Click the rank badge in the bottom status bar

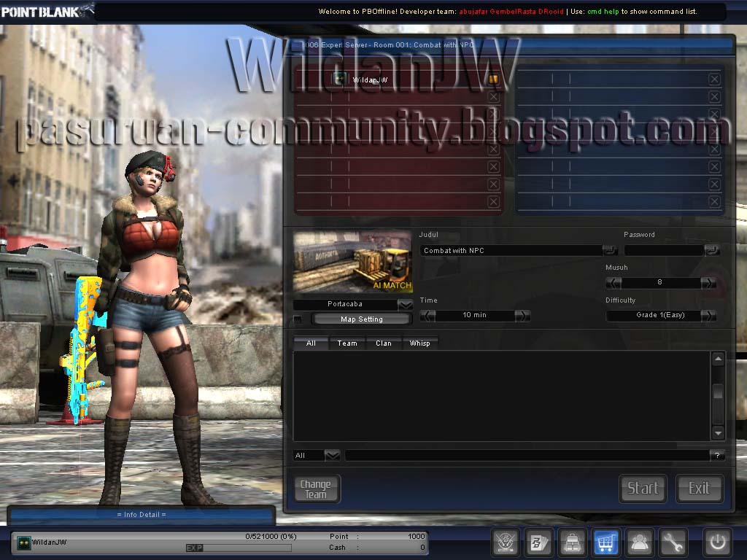(24, 542)
